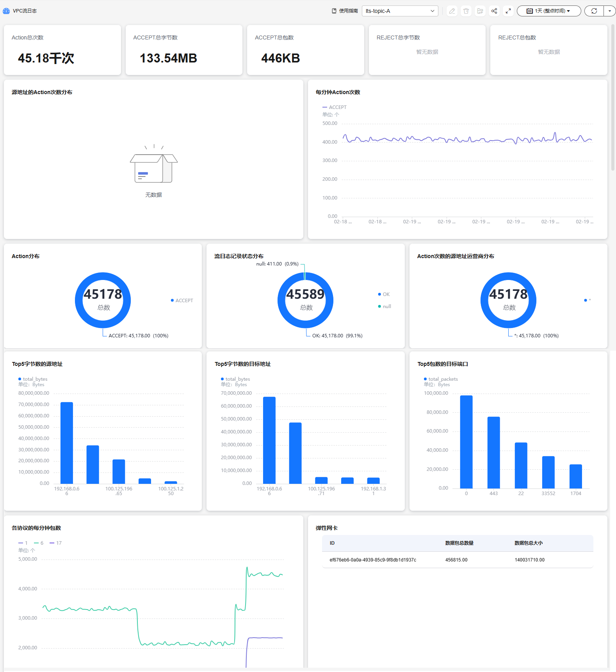Click the null: 411.00 (0.9%) label
Screen dimensions: 616x672
pyautogui.click(x=277, y=264)
